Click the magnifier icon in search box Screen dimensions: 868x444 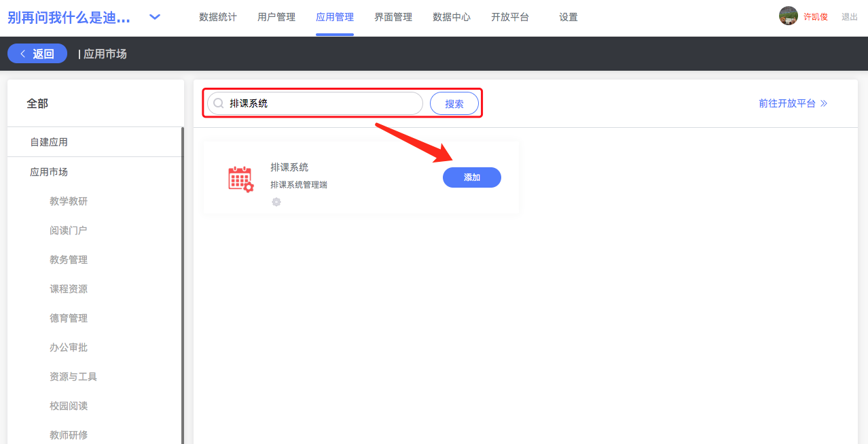[x=219, y=103]
